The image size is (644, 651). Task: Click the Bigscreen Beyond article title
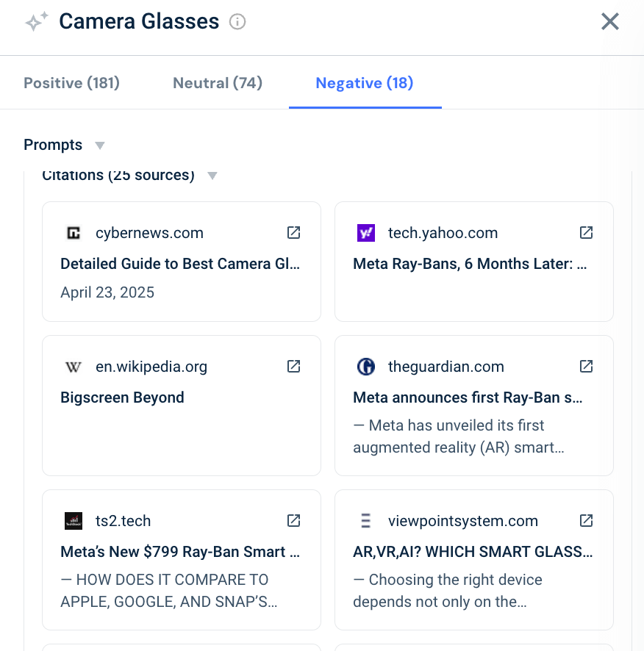[122, 397]
